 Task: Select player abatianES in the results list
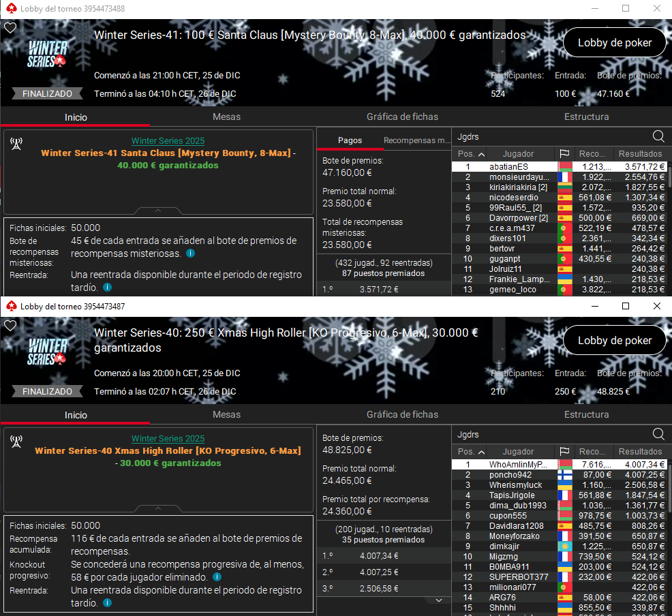click(x=508, y=167)
